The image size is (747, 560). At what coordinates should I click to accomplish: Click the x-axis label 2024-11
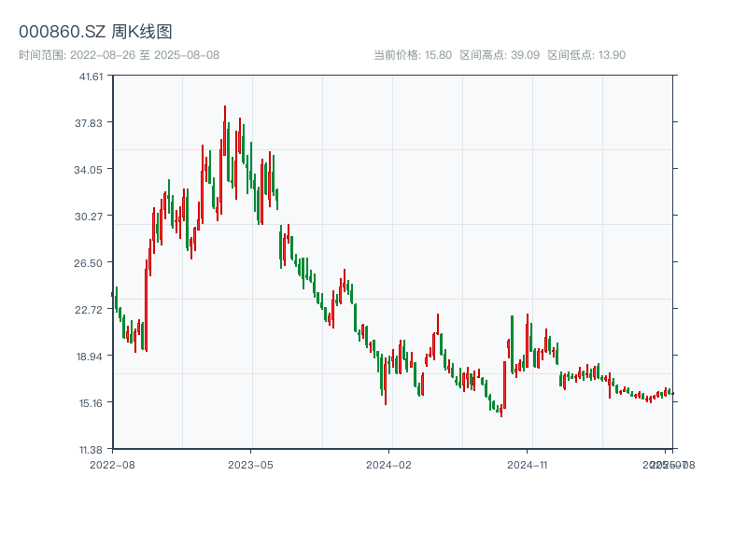tap(528, 465)
